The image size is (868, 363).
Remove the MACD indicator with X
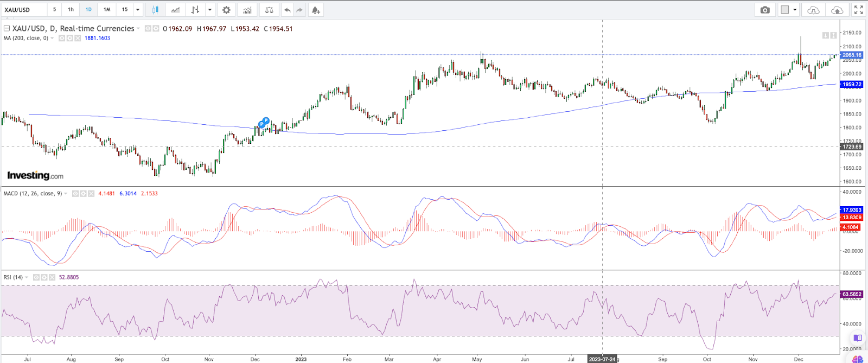[x=91, y=193]
